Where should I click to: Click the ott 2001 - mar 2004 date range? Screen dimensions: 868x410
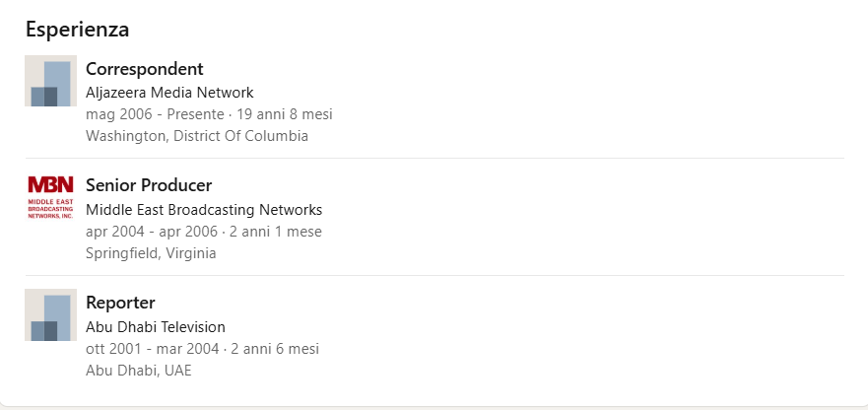coord(153,349)
